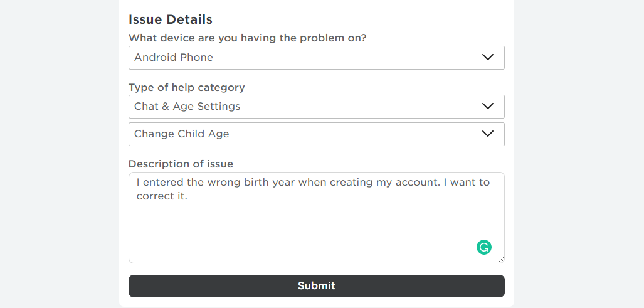Place cursor after "correct it." in description

click(189, 196)
